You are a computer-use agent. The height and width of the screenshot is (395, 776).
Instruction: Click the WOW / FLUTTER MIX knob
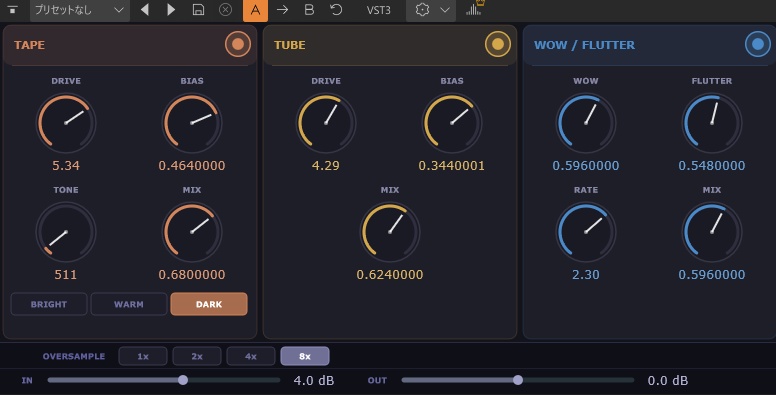point(712,232)
